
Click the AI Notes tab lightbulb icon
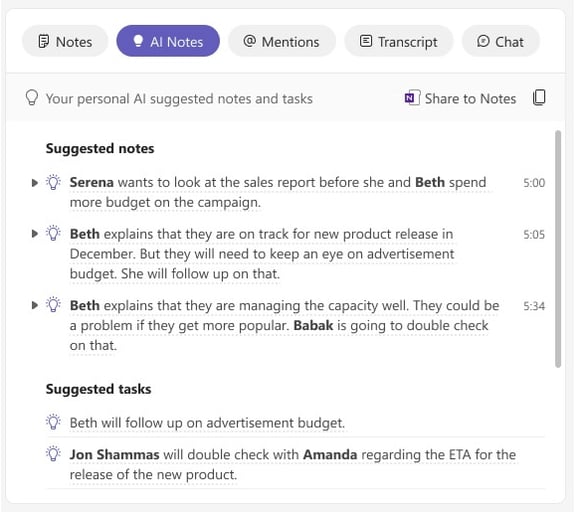coord(138,41)
